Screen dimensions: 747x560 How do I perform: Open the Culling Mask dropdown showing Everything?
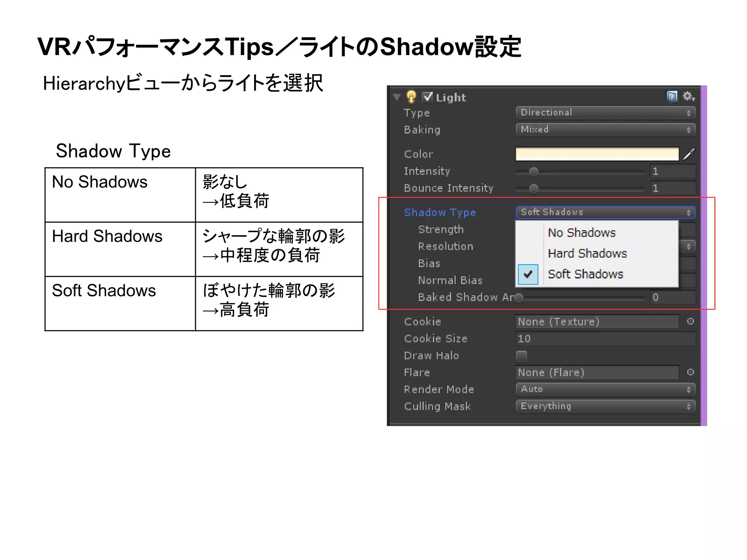click(605, 406)
